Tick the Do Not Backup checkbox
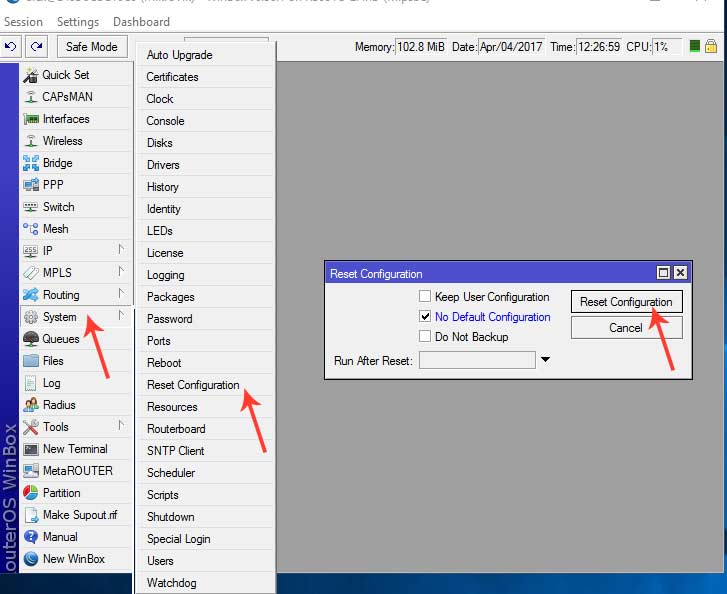The image size is (727, 594). tap(425, 336)
